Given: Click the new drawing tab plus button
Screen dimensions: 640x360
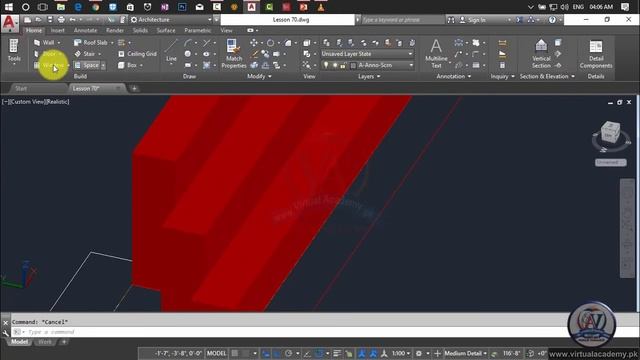Looking at the screenshot, I should [x=134, y=88].
